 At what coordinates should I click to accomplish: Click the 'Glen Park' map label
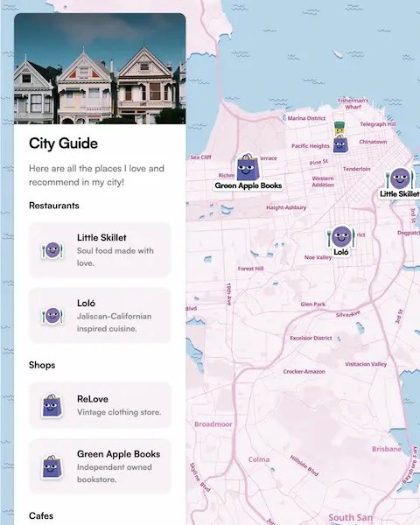[x=313, y=304]
